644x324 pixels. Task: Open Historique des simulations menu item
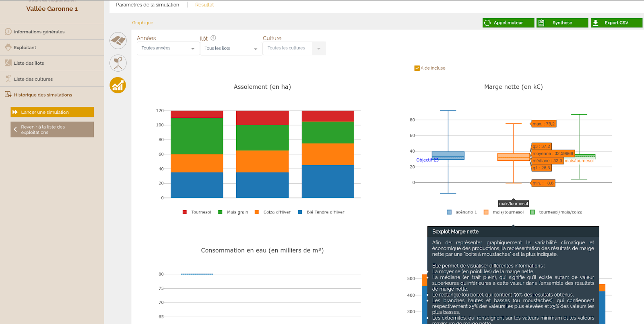pos(52,95)
